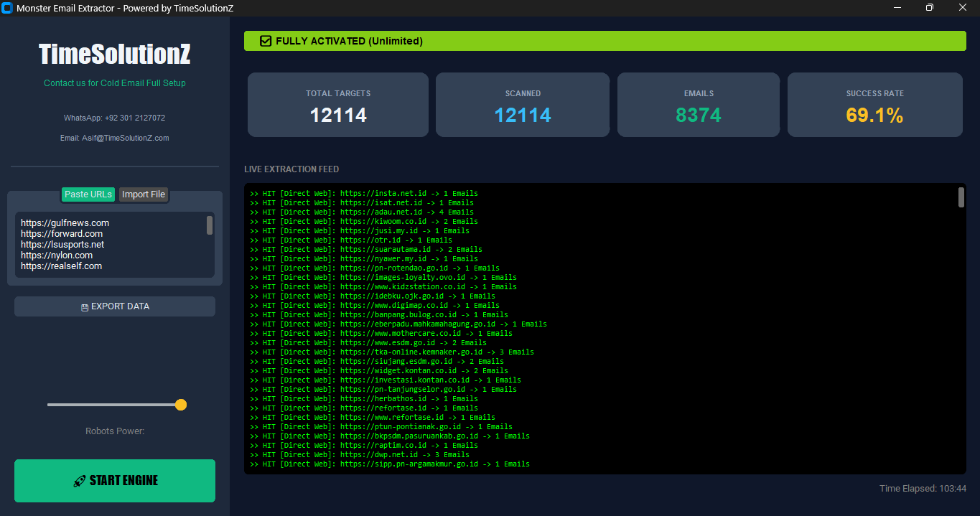Select the https://gulfnews.com URL entry
The height and width of the screenshot is (516, 980).
65,223
